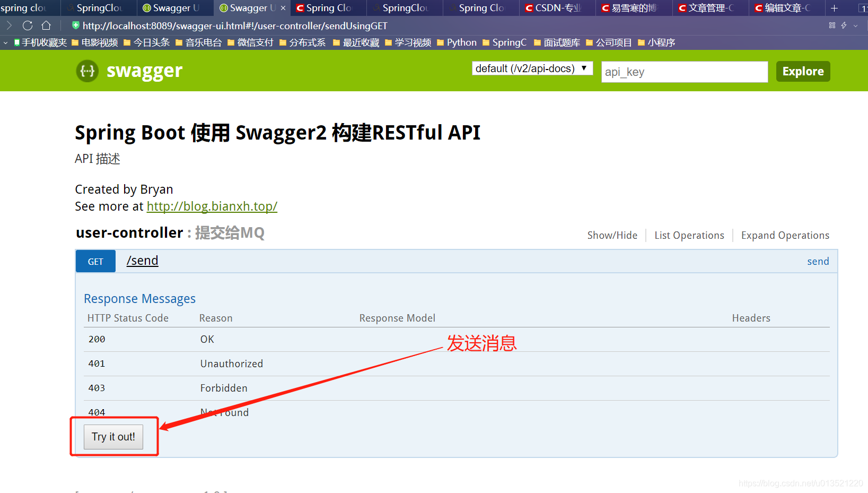The image size is (868, 493).
Task: Open the default (/v2/api-docs) dropdown
Action: point(532,68)
